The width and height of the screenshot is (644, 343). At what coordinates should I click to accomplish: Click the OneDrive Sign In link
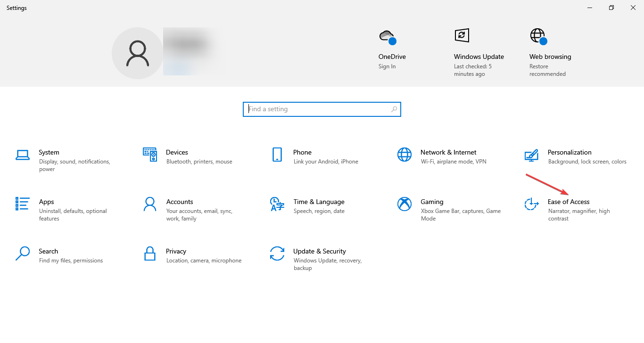tap(387, 66)
